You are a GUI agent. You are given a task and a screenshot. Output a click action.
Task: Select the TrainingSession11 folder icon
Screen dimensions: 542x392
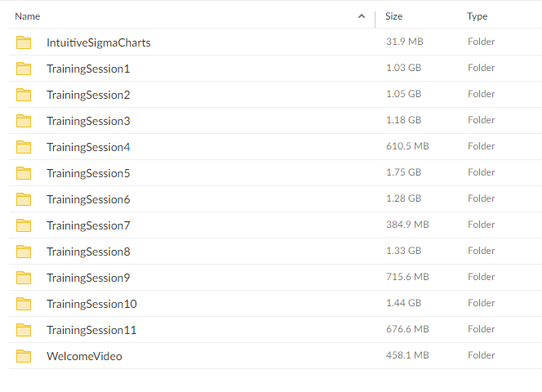pos(24,330)
